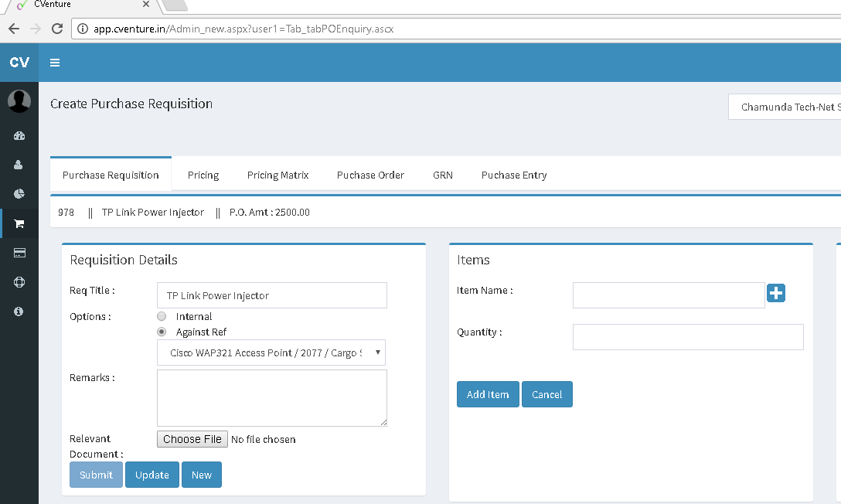The width and height of the screenshot is (841, 504).
Task: Focus the Quantity input field
Action: (x=688, y=337)
